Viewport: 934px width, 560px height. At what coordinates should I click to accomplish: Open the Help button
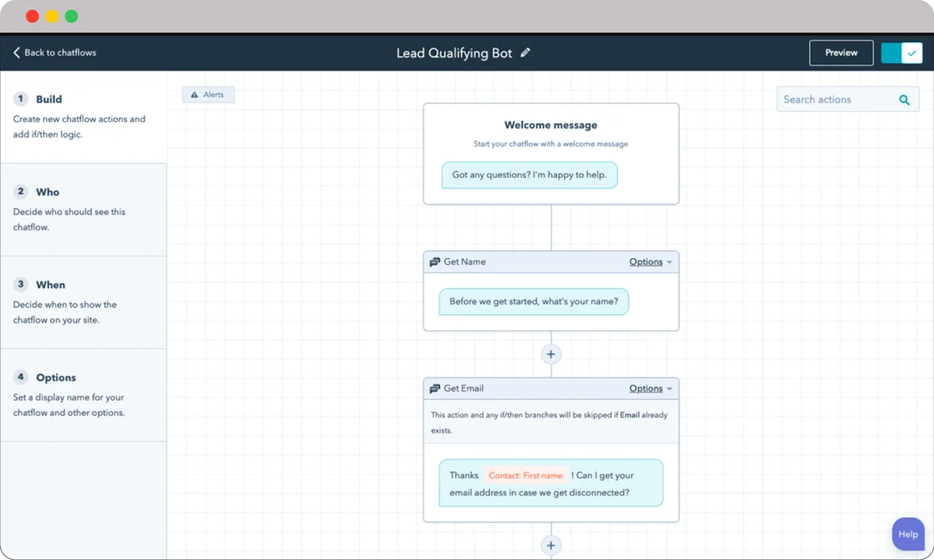(x=908, y=534)
